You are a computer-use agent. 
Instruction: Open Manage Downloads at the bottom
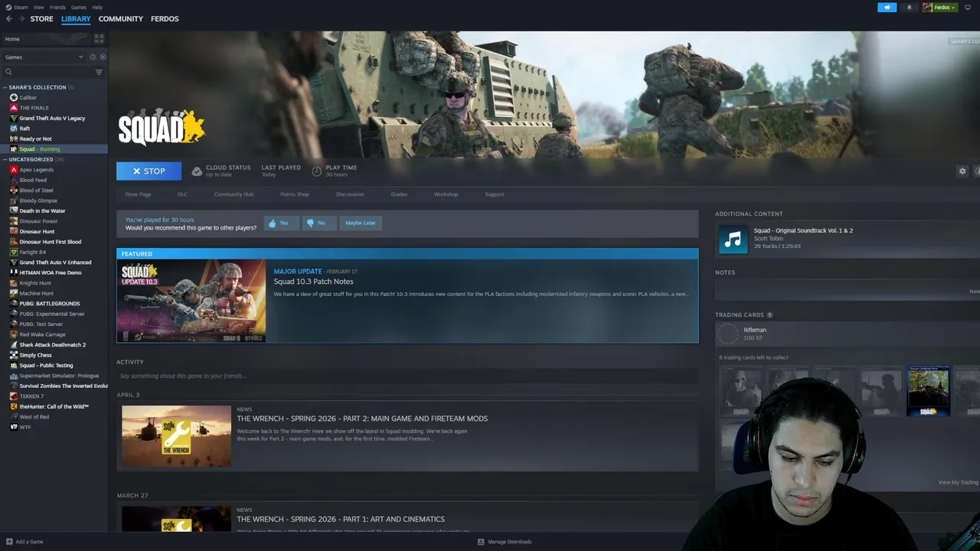pos(505,542)
